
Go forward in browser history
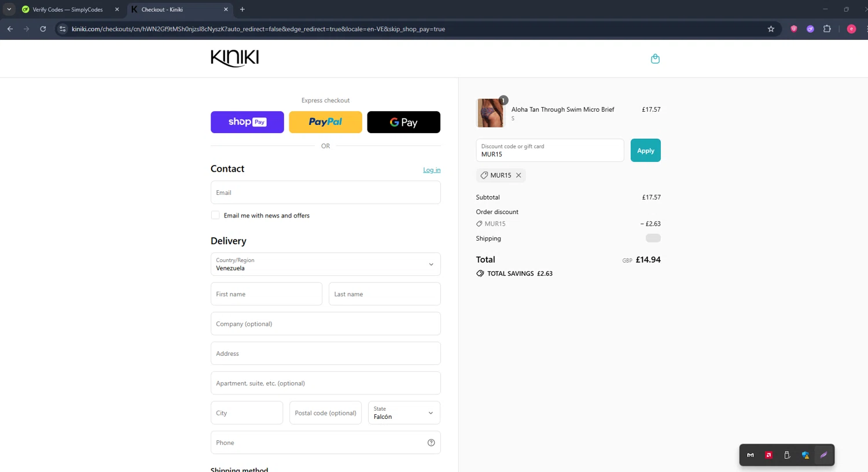(27, 29)
